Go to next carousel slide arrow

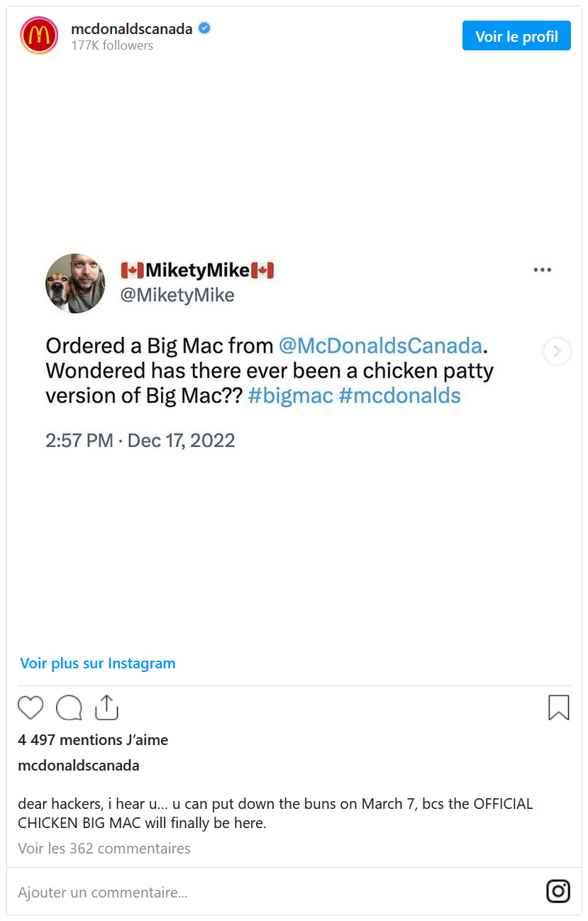(x=557, y=351)
